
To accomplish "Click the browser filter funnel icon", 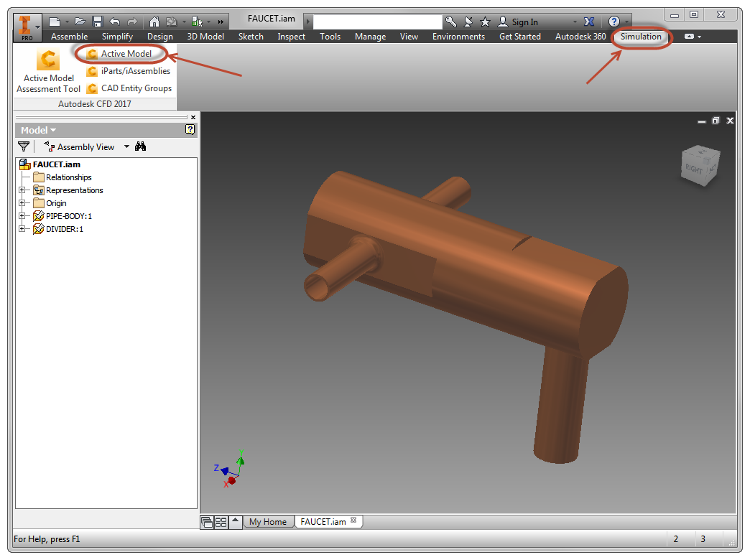I will coord(24,146).
